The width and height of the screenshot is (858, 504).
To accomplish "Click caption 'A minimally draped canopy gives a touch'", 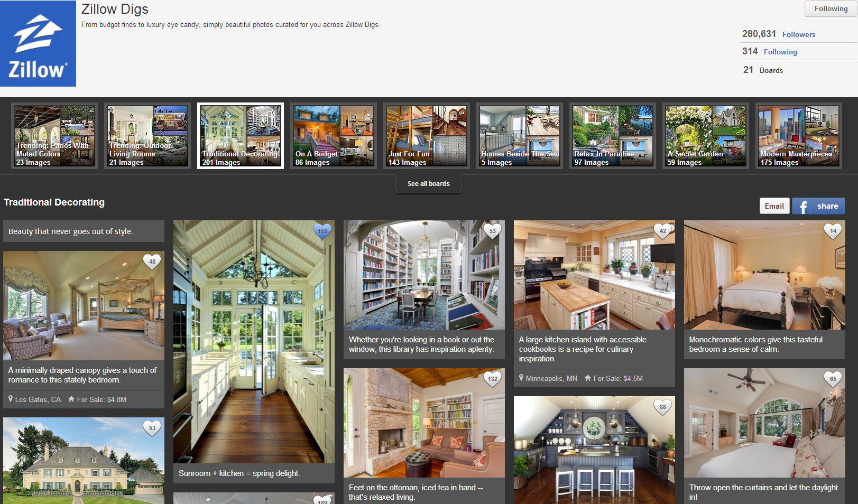I will point(82,375).
